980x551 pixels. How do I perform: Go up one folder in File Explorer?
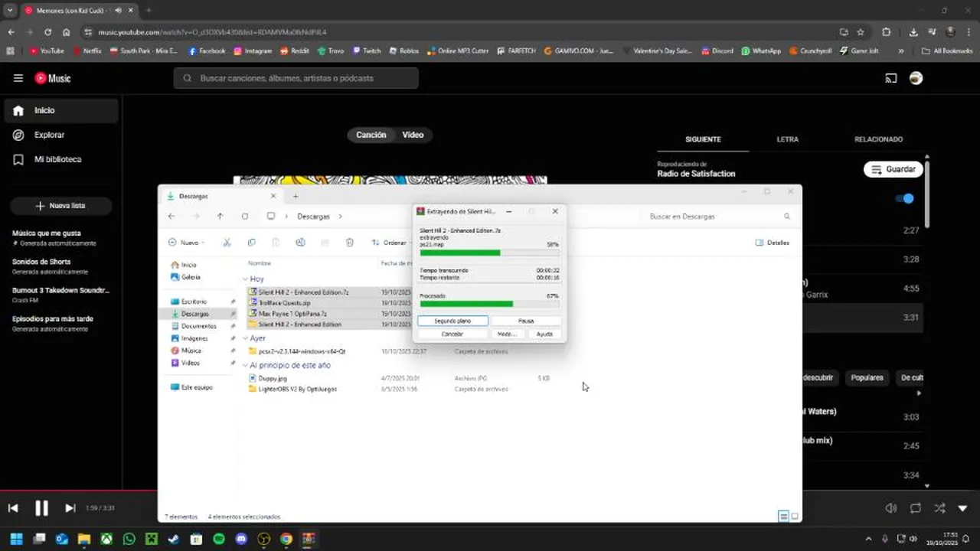[220, 217]
